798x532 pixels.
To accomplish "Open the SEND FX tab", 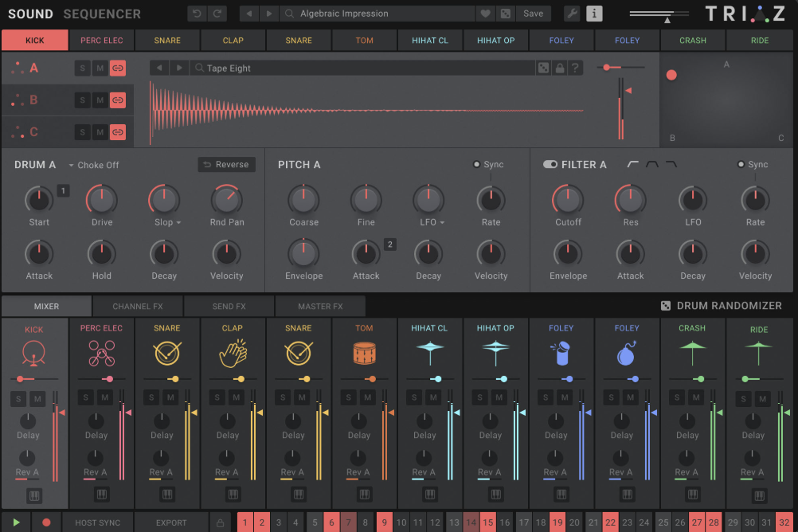I will pyautogui.click(x=229, y=307).
